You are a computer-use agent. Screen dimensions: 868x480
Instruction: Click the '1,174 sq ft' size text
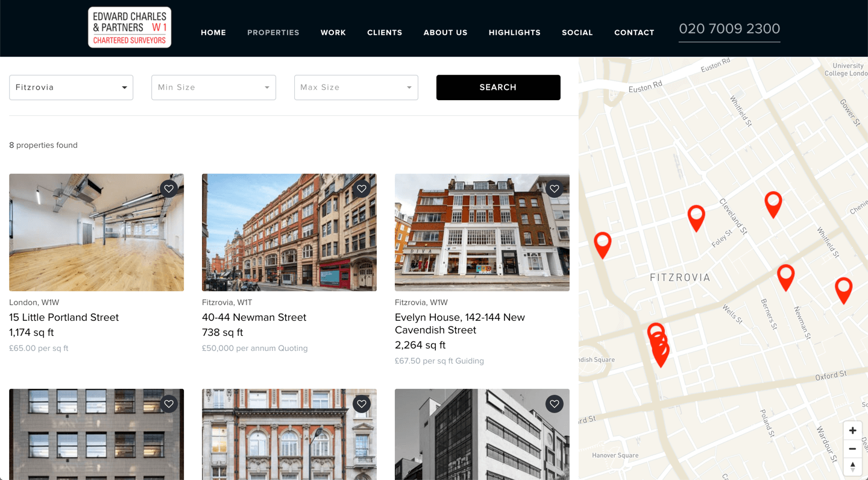pyautogui.click(x=31, y=332)
